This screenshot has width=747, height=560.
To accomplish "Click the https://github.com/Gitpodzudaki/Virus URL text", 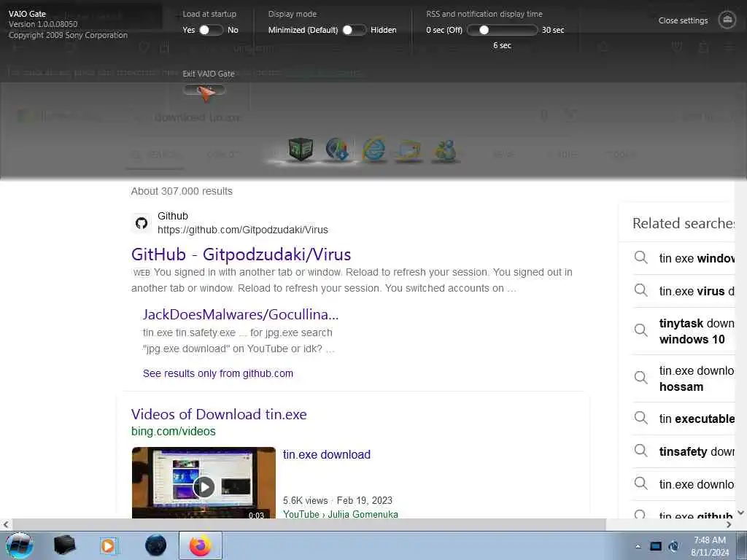I will 242,230.
